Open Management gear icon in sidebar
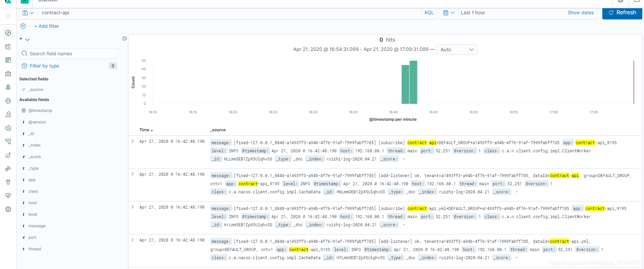The height and width of the screenshot is (269, 644). click(8, 209)
